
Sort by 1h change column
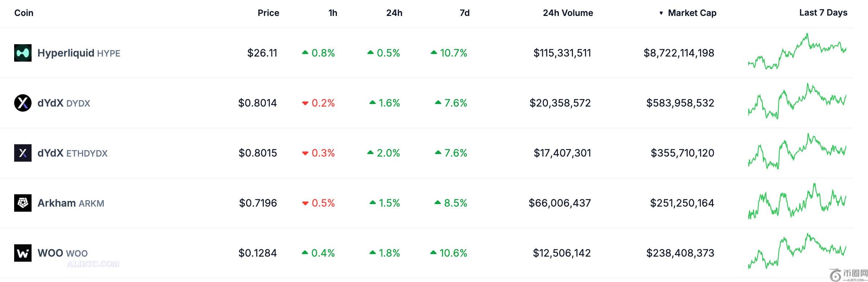[x=333, y=13]
